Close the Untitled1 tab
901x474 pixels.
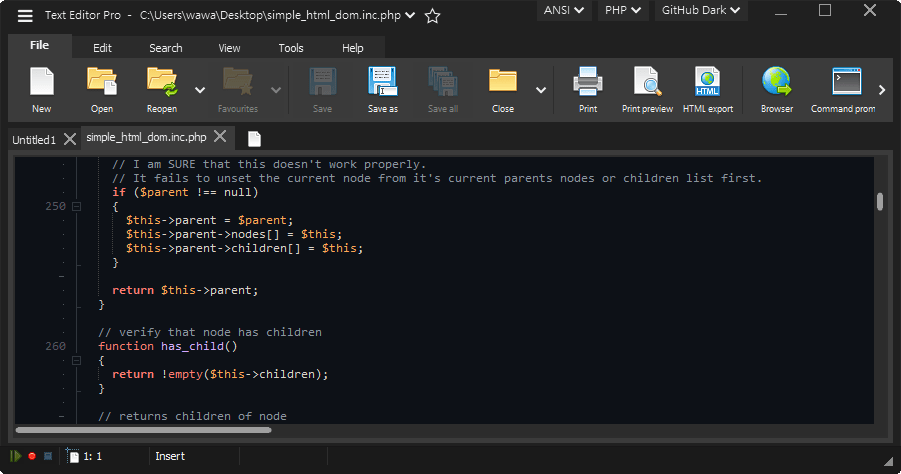pos(70,139)
